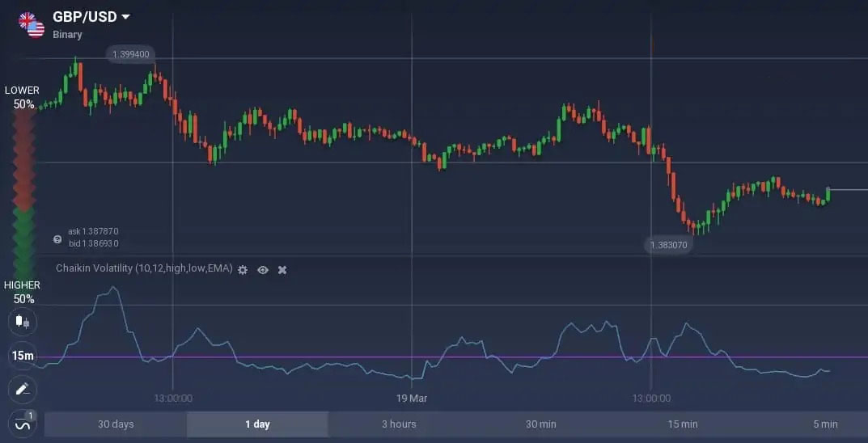Choose the 5 min time range
This screenshot has height=443, width=868.
pyautogui.click(x=824, y=424)
